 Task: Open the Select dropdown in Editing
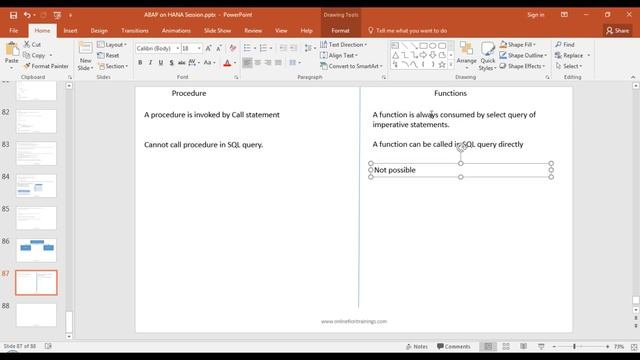tap(569, 66)
